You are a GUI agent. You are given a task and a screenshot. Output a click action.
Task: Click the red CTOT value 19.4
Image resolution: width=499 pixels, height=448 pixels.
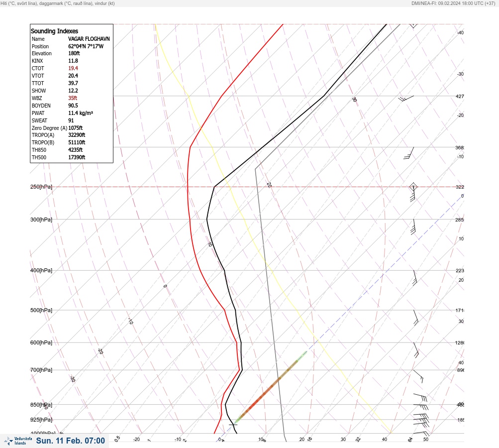[x=73, y=68]
